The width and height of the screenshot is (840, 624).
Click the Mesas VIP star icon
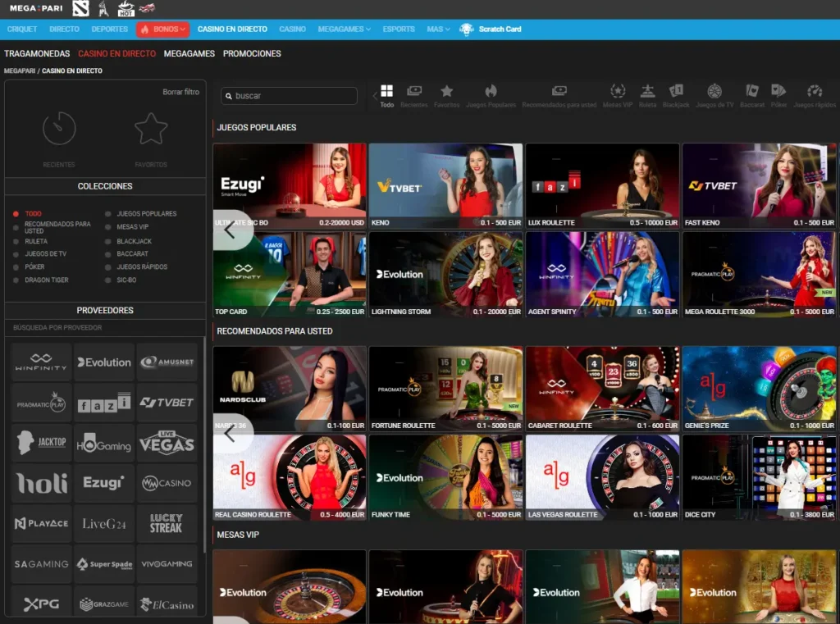pyautogui.click(x=619, y=92)
